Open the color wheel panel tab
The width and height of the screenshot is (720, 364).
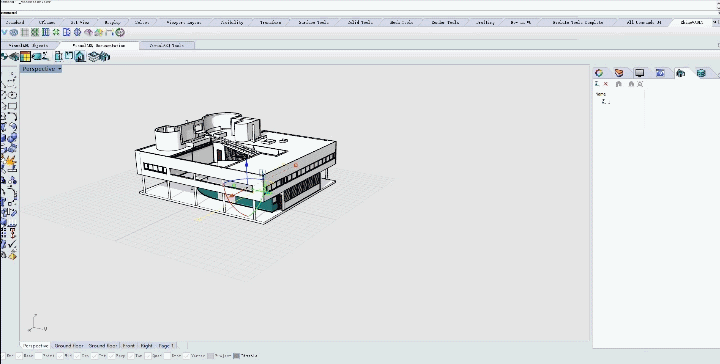coord(599,73)
